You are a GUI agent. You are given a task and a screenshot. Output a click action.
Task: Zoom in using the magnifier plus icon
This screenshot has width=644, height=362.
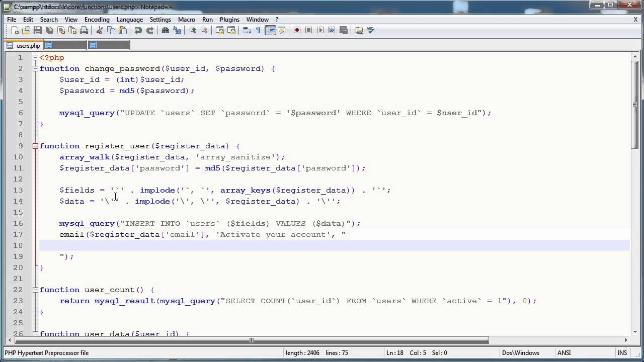(x=192, y=30)
